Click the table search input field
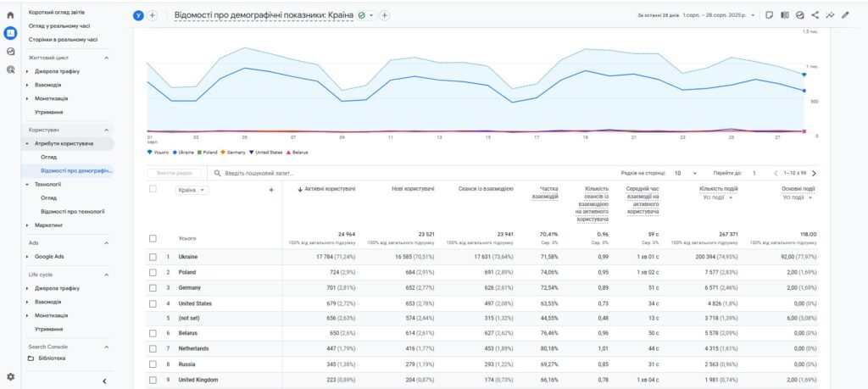 [288, 173]
